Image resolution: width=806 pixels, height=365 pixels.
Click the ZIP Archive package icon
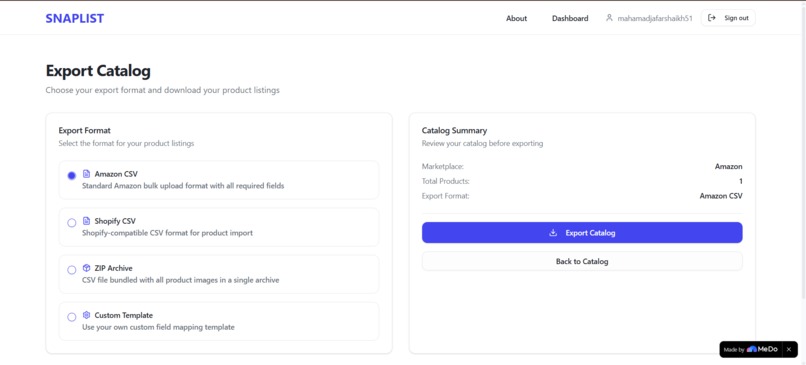point(86,268)
